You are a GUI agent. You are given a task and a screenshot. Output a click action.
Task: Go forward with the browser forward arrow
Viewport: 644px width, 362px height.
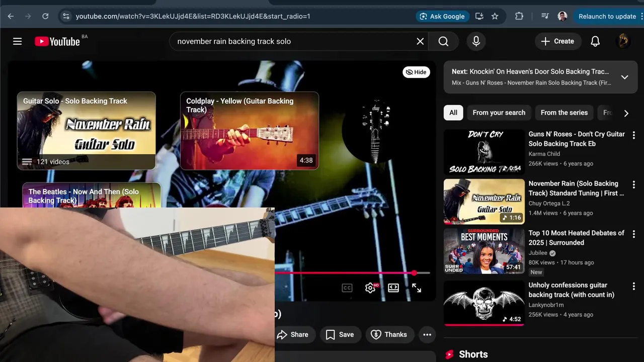pos(28,16)
